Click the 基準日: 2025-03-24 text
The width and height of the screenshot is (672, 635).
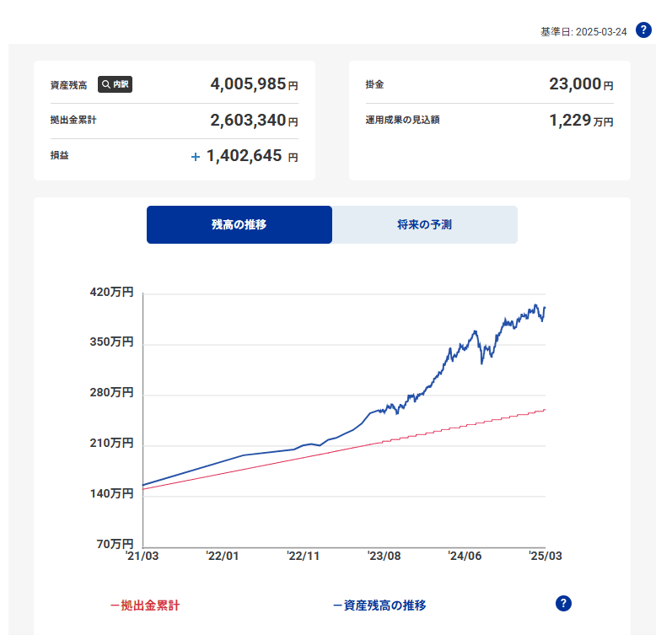click(x=583, y=32)
